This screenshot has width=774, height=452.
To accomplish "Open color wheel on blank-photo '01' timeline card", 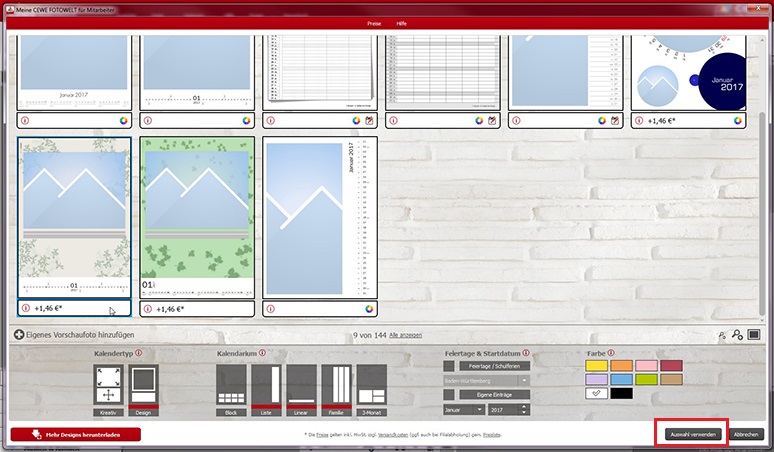I will pos(246,120).
